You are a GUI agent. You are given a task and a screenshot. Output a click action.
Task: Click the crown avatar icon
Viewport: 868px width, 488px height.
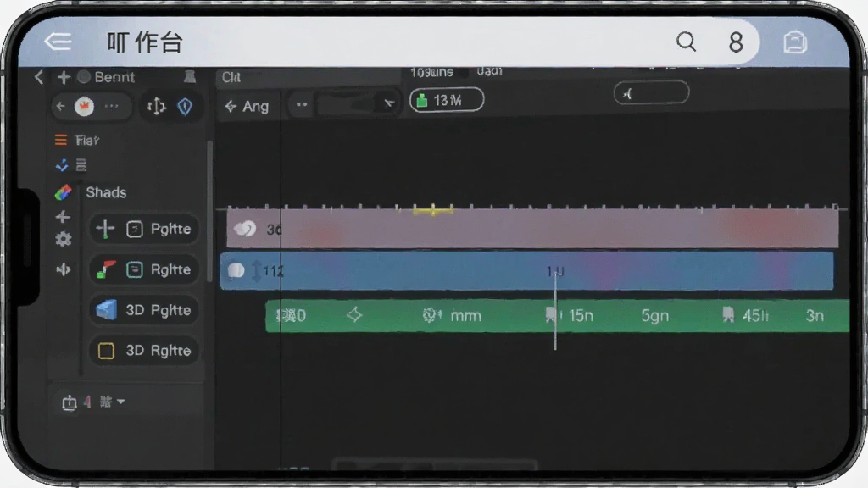coord(84,106)
